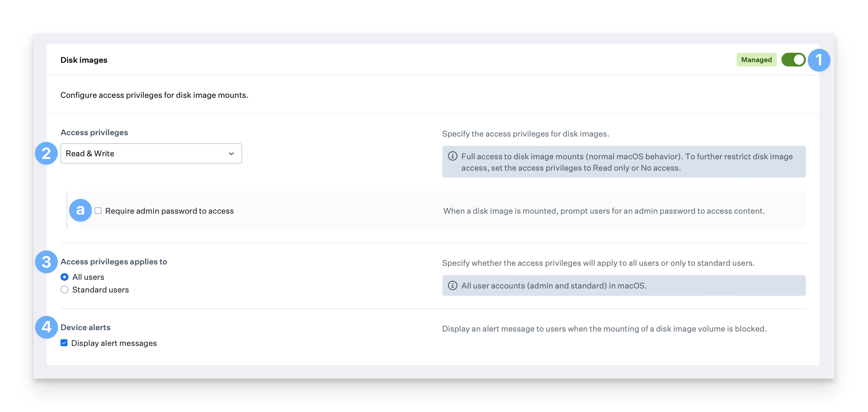
Task: Click the number 2 annotation badge
Action: click(x=46, y=154)
